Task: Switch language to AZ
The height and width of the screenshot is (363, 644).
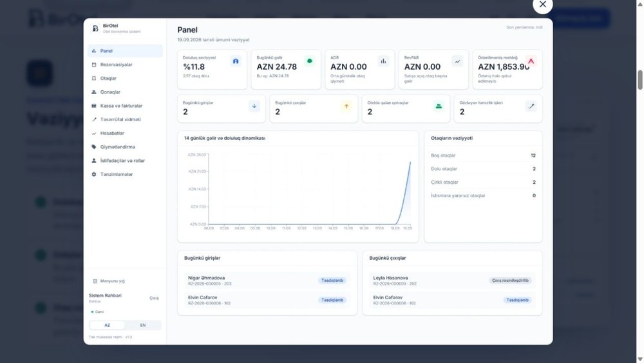Action: [x=107, y=325]
